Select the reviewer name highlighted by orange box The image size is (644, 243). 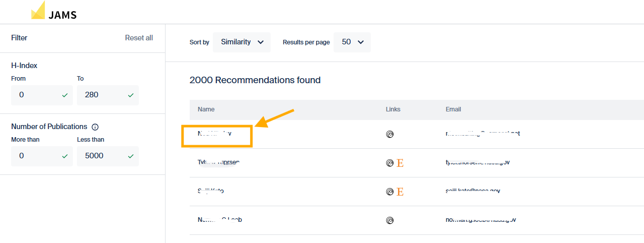tap(215, 134)
